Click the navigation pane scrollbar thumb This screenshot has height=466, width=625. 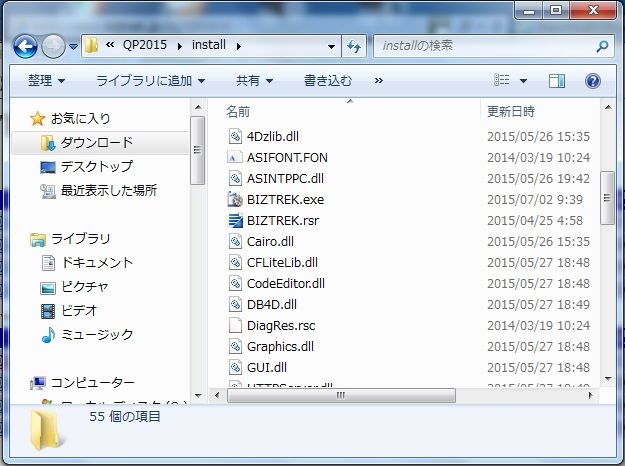(197, 150)
